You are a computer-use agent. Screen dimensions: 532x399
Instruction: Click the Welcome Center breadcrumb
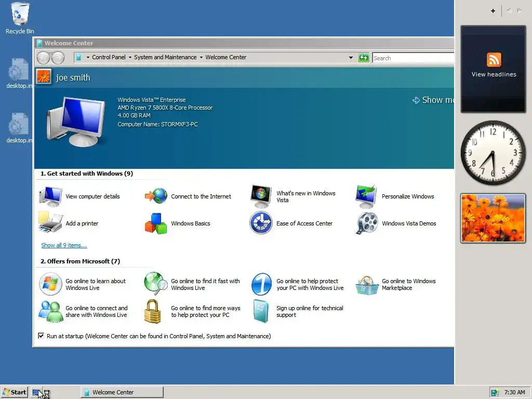coord(225,57)
